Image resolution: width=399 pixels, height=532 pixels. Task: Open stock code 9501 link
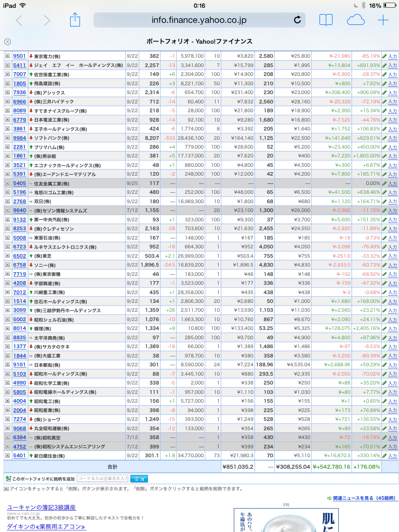[x=19, y=56]
